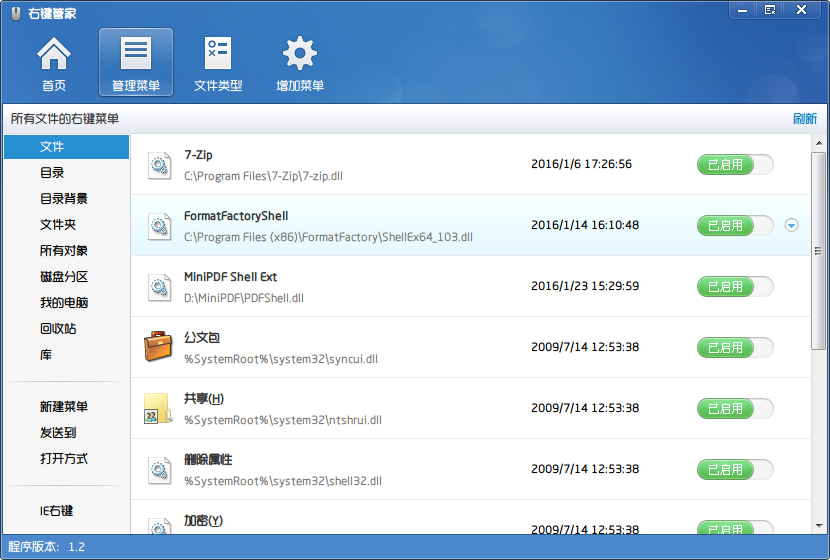The image size is (830, 560).
Task: Click the list scrollbar up arrow
Action: click(819, 143)
